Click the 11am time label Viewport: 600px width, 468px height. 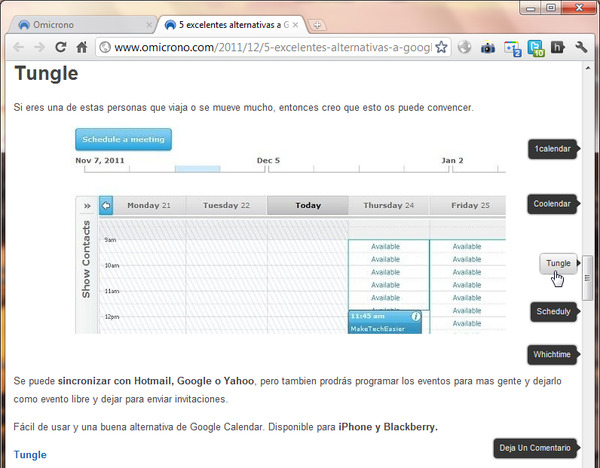[x=112, y=291]
